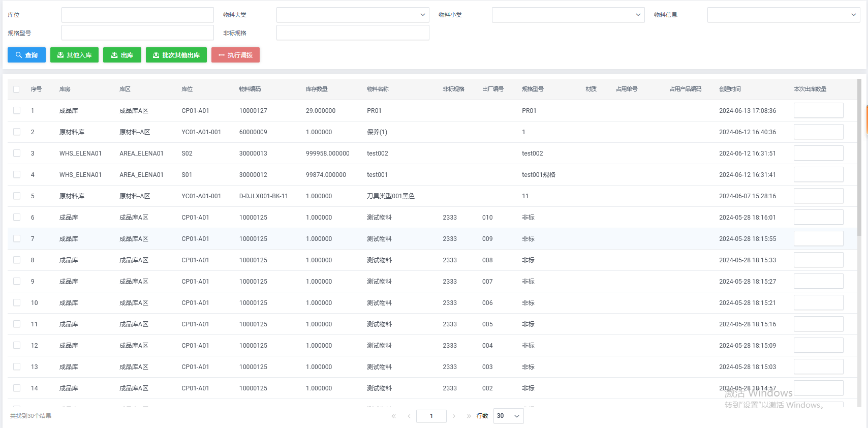Click 本次出库数量 input for row 7
The height and width of the screenshot is (428, 868).
[x=818, y=238]
